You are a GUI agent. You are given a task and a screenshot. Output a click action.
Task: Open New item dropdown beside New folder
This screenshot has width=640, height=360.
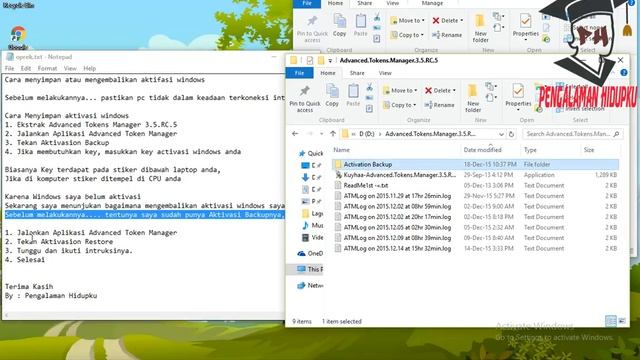click(490, 87)
